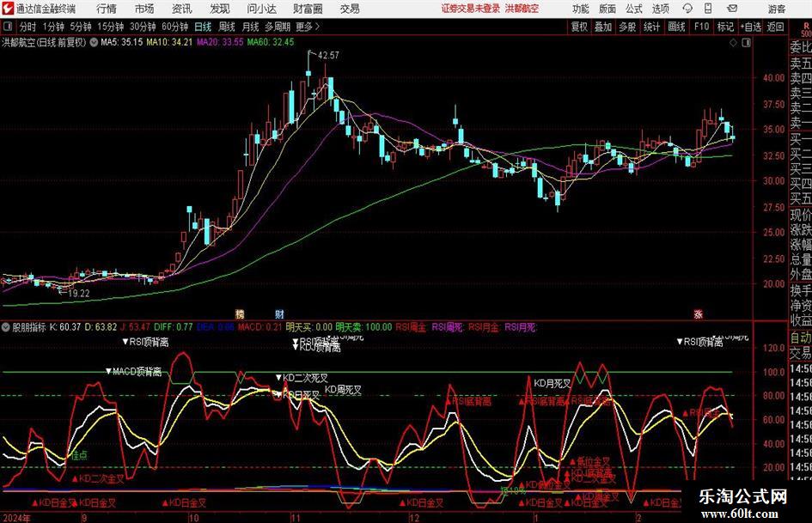Open the 版面 menu

[607, 9]
